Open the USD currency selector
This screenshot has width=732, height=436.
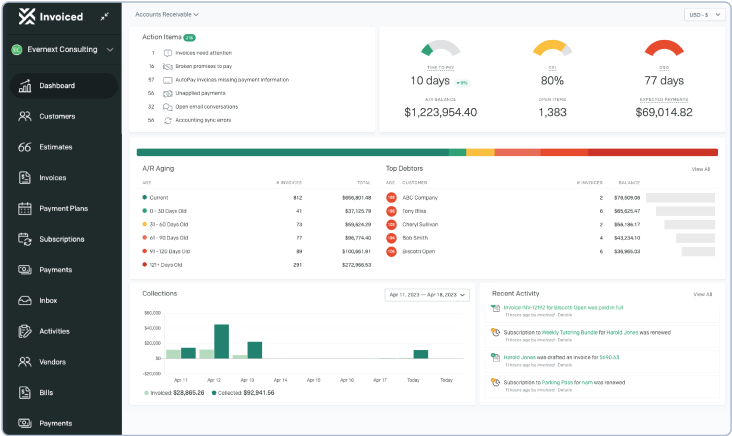(705, 15)
